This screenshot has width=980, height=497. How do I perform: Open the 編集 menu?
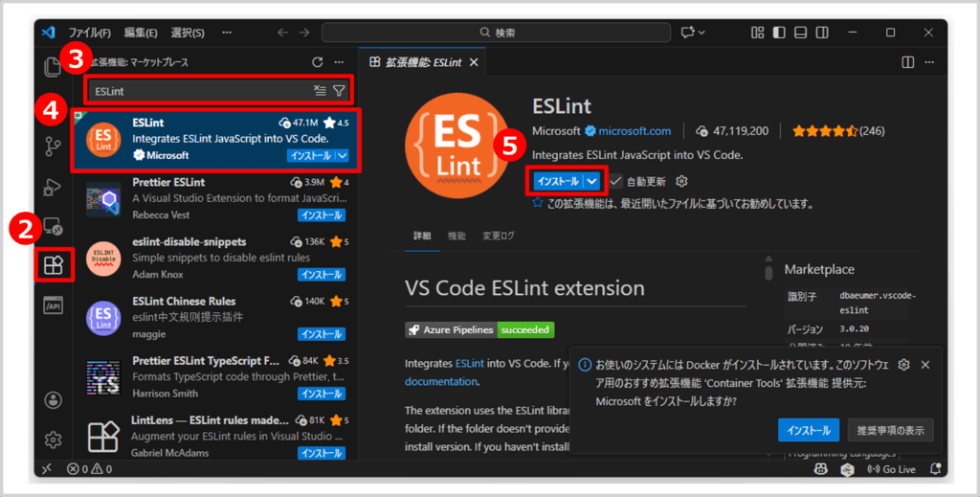(141, 33)
